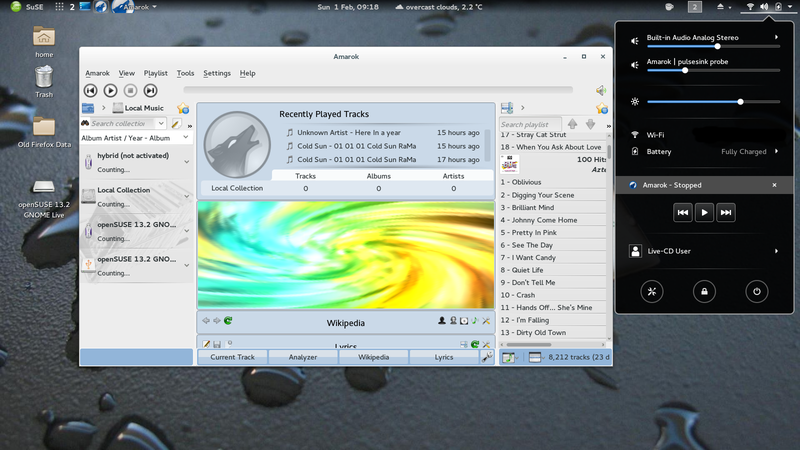
Task: Expand the hybrid (not activated) collection
Action: pyautogui.click(x=186, y=162)
